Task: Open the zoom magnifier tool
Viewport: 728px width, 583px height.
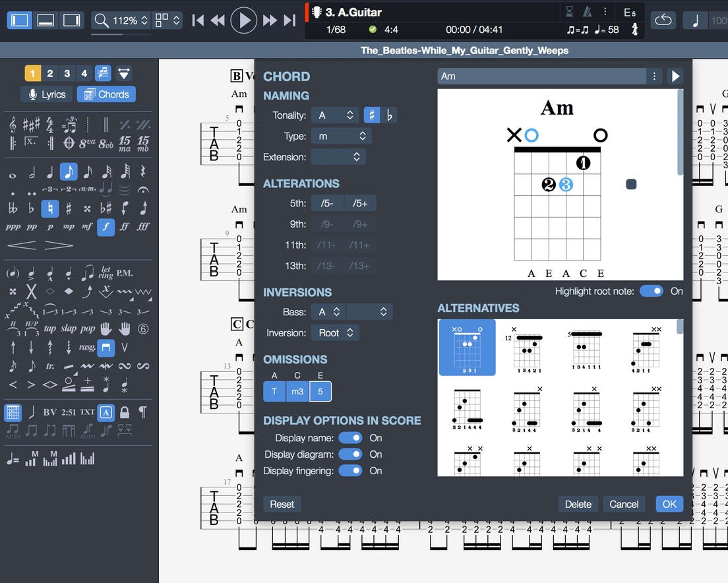Action: click(101, 20)
